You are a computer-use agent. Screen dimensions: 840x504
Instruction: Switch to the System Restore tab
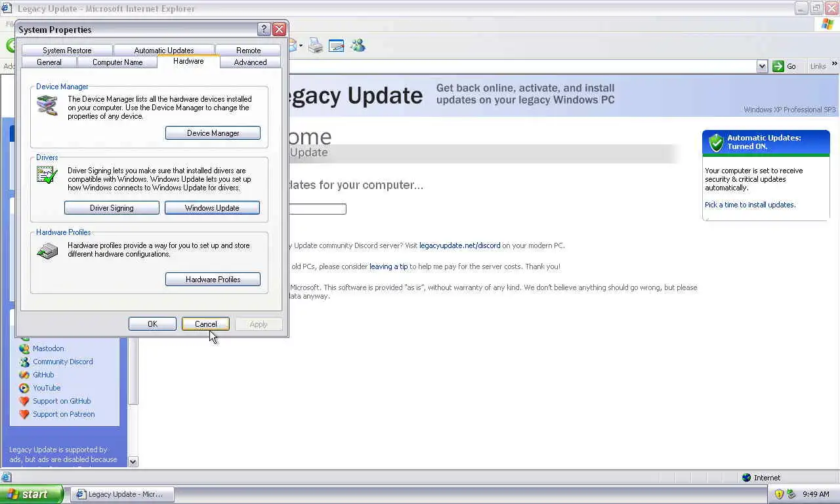67,51
